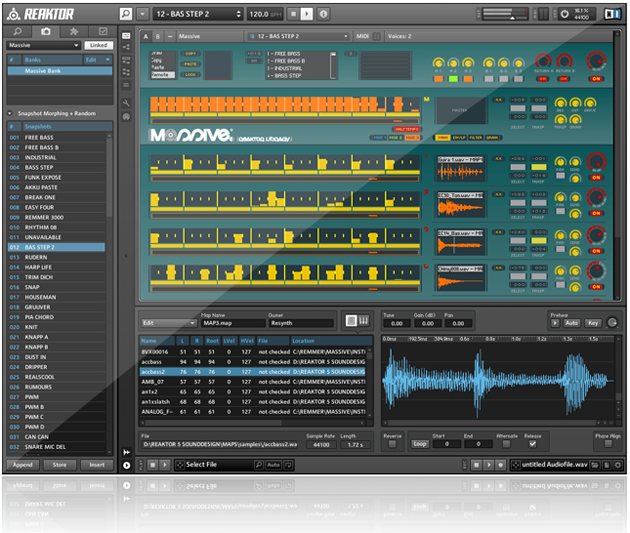This screenshot has width=630, height=533.
Task: Toggle the Auto button in player bar
Action: [273, 465]
